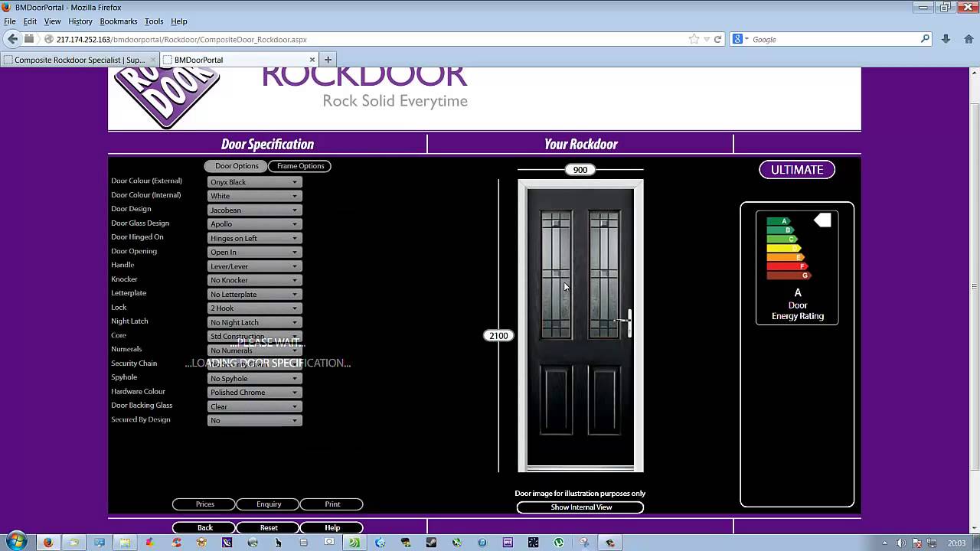Close the BMDoorPortal tab
This screenshot has height=551, width=980.
click(312, 60)
